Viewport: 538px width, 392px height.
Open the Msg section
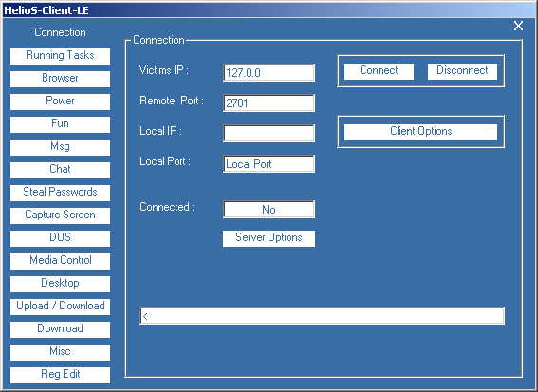click(60, 147)
